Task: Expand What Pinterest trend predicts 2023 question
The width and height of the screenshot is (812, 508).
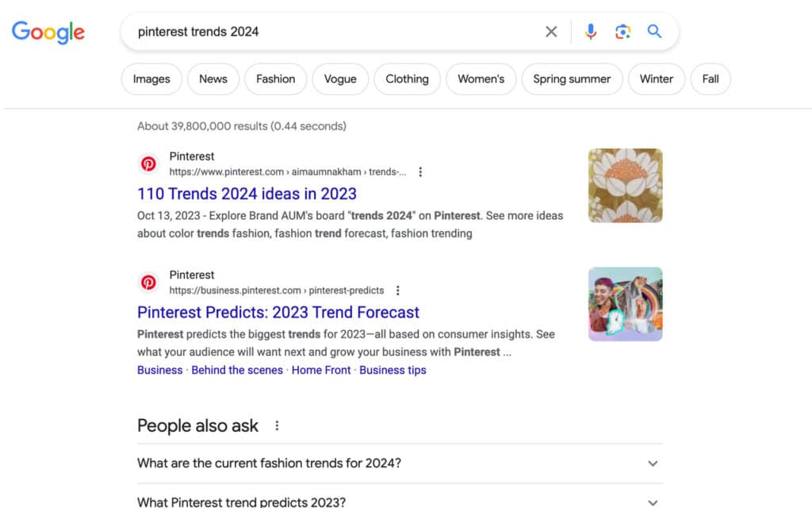Action: 653,502
